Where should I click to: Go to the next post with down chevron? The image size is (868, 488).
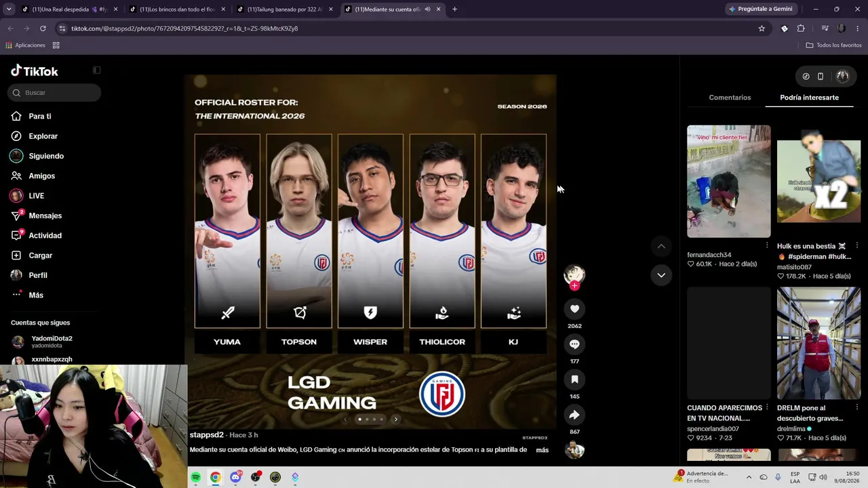click(661, 275)
